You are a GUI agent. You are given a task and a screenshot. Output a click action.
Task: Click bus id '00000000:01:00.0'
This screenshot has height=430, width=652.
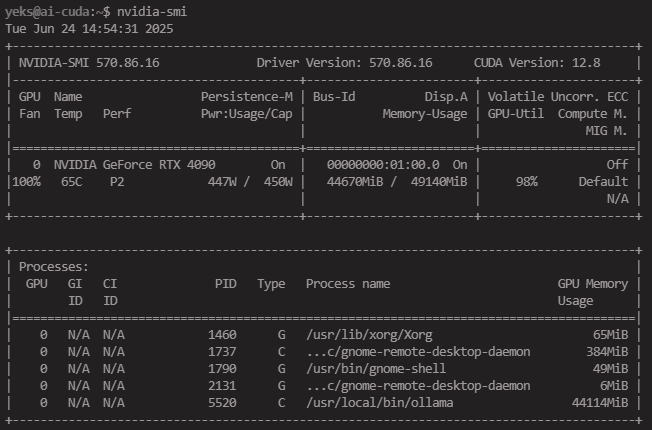383,165
